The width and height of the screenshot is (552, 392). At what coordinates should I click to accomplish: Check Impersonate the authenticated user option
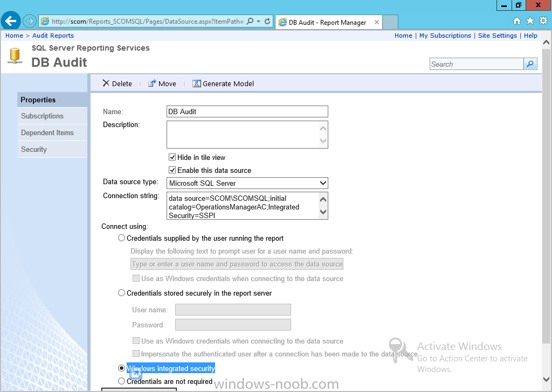click(x=136, y=354)
